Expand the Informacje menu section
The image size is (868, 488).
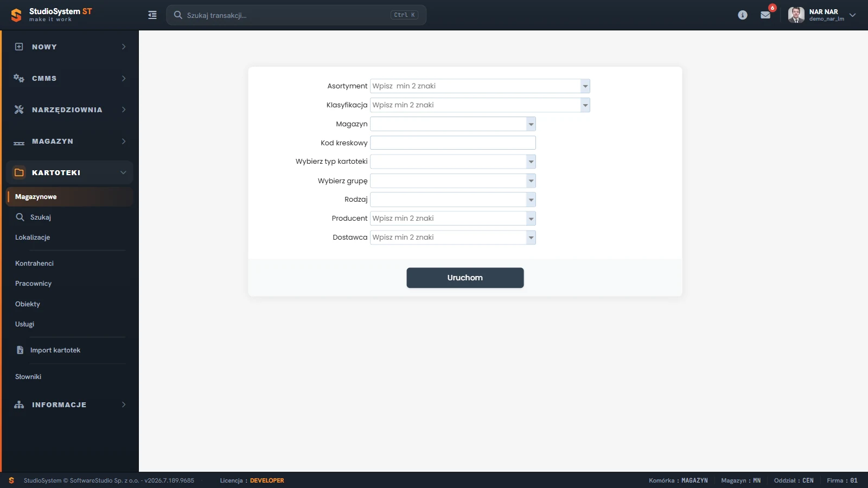(x=124, y=404)
